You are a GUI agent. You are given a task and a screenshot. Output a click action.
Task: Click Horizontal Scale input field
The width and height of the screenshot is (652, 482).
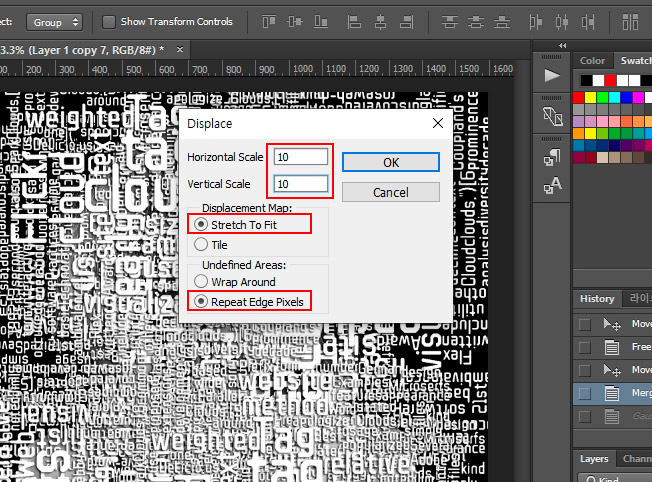pyautogui.click(x=301, y=157)
